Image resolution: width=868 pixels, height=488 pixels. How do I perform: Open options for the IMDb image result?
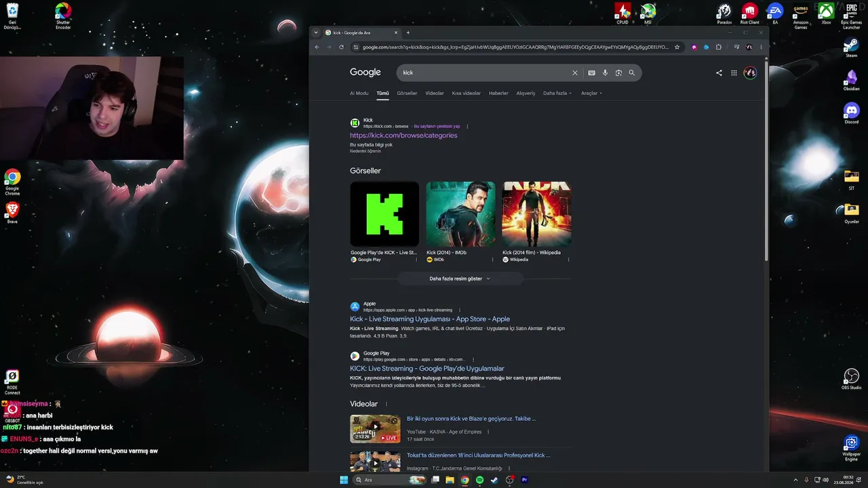(492, 260)
